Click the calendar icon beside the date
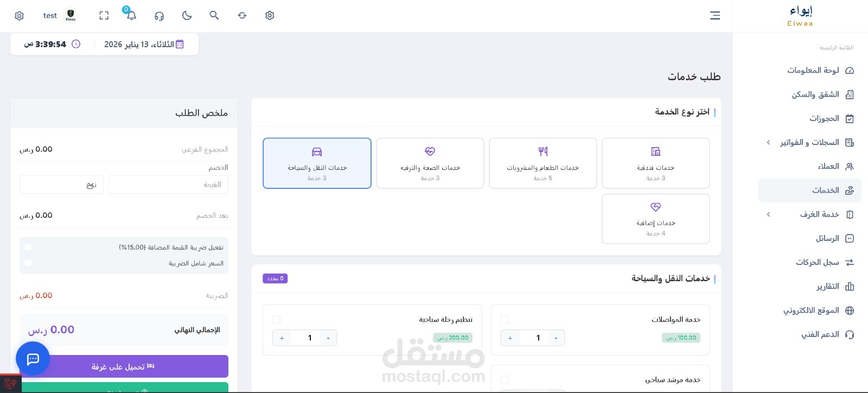 click(x=180, y=44)
